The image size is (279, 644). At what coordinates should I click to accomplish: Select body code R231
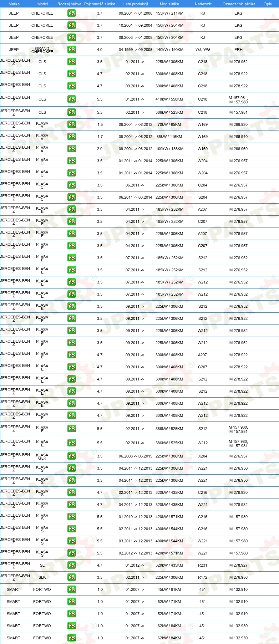click(x=203, y=565)
